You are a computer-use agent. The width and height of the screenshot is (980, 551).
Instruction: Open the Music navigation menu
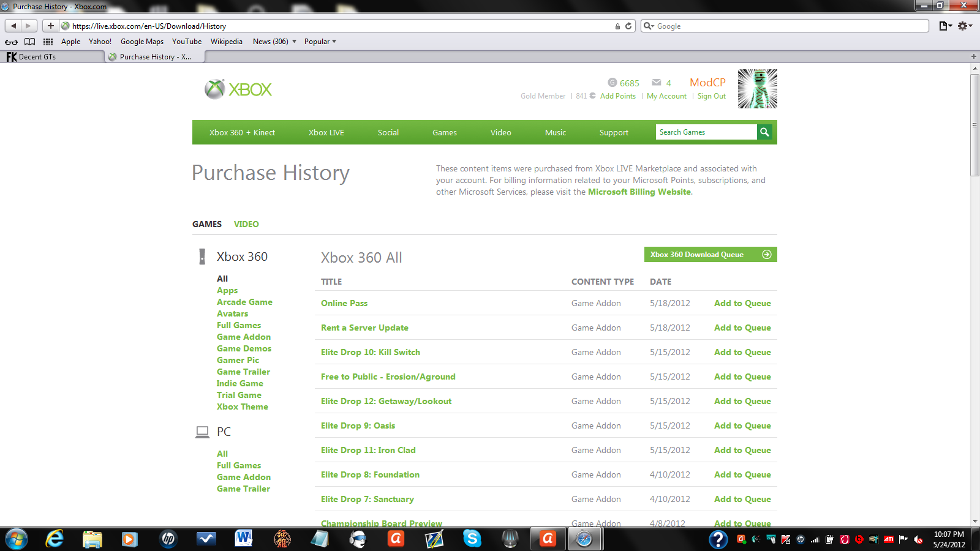pos(556,132)
